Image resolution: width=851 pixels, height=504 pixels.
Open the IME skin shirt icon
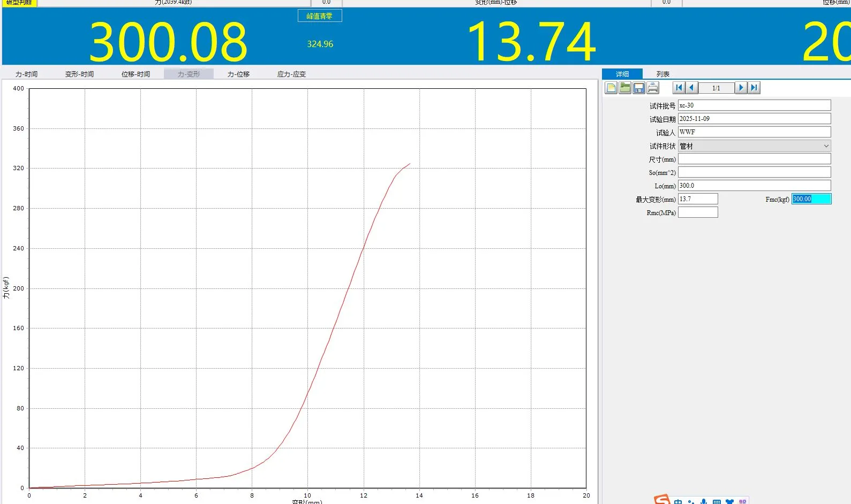click(729, 502)
